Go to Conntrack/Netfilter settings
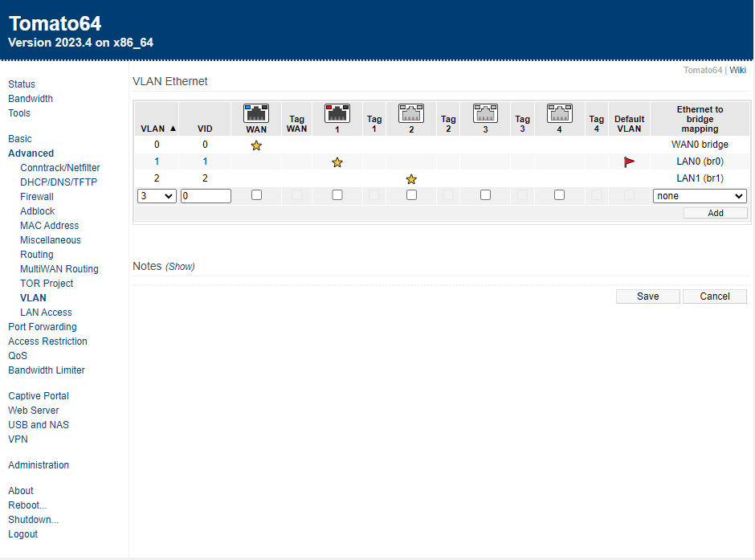The height and width of the screenshot is (560, 755). pos(60,168)
